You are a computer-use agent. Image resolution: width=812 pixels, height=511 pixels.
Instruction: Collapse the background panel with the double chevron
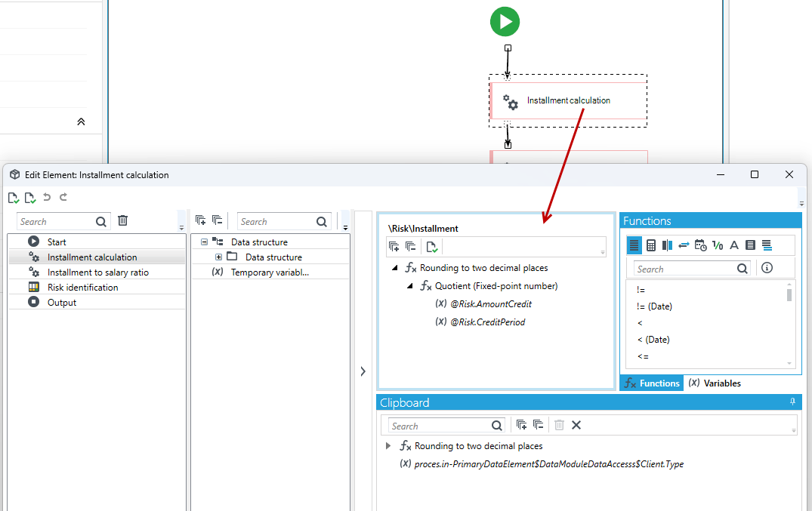pos(82,122)
